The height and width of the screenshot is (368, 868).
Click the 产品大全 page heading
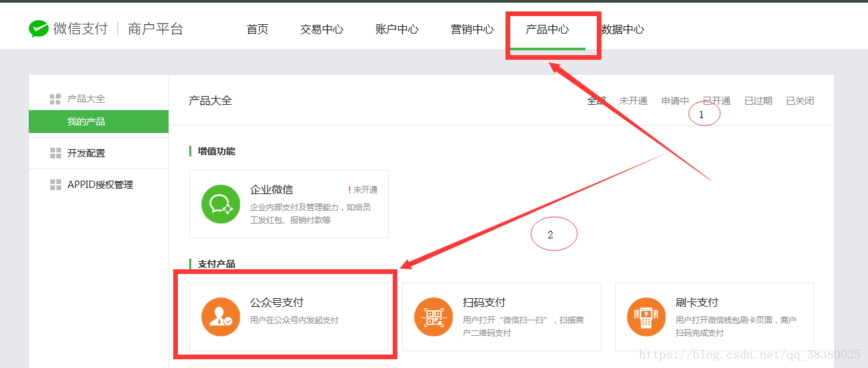210,101
